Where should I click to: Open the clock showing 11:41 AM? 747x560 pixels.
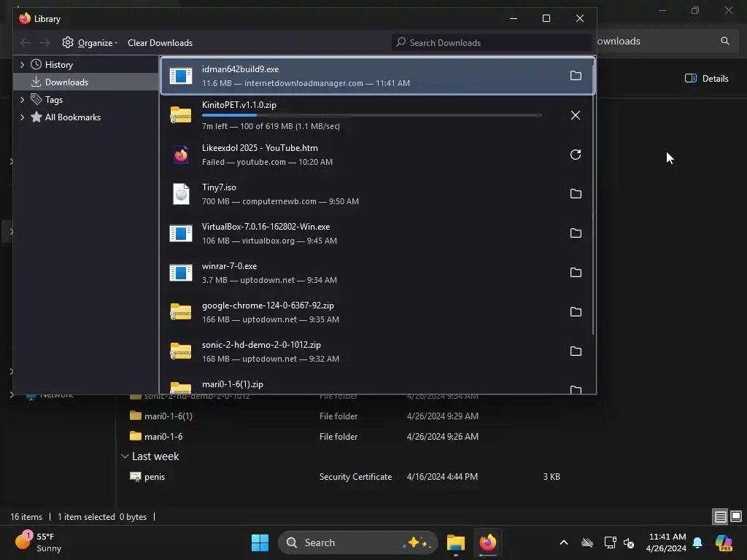[x=667, y=542]
